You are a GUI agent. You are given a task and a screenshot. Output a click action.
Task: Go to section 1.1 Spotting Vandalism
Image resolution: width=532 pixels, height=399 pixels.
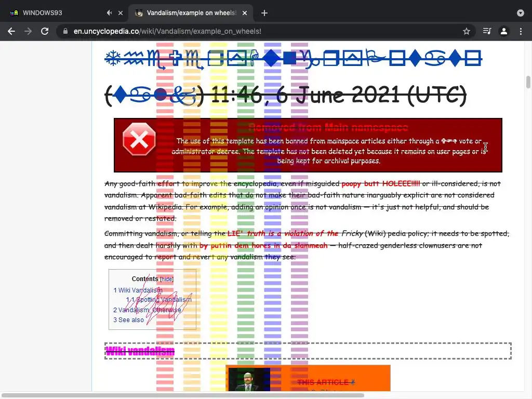point(159,300)
